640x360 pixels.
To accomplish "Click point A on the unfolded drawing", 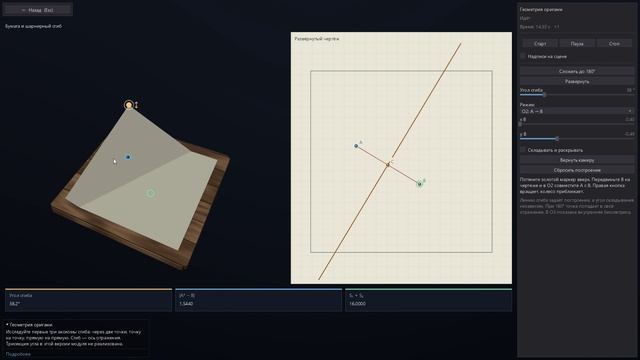I will coord(356,146).
